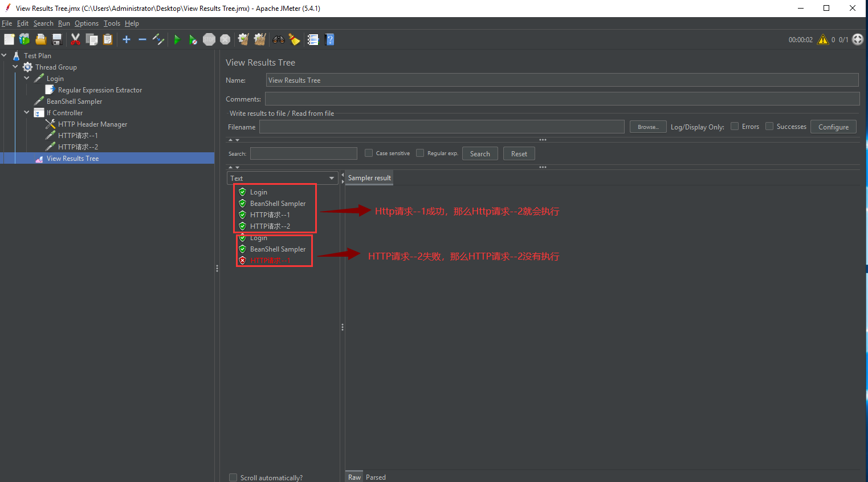Clear all results with double broom icon
The height and width of the screenshot is (482, 868).
pyautogui.click(x=260, y=39)
